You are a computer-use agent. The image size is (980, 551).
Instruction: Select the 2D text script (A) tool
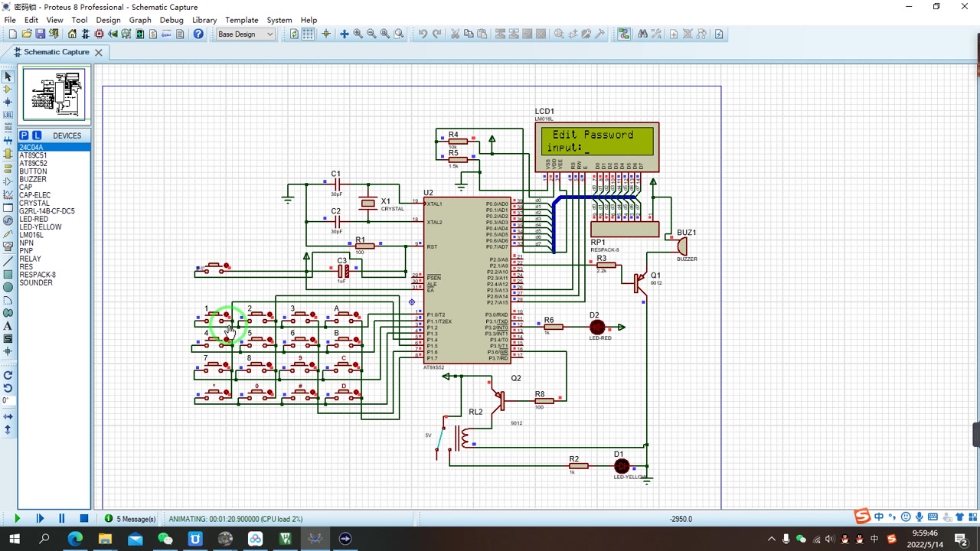[x=8, y=326]
